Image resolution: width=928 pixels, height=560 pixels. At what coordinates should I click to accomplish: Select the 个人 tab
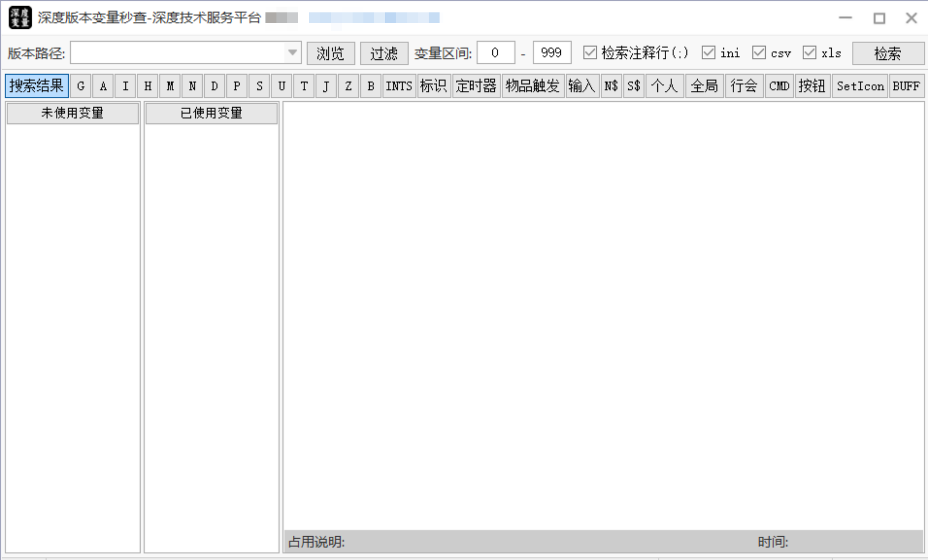[665, 86]
